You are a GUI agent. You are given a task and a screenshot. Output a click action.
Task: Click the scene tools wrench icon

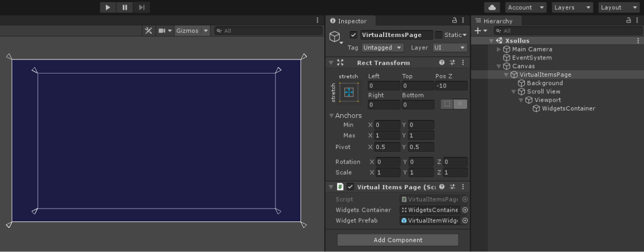click(x=149, y=31)
